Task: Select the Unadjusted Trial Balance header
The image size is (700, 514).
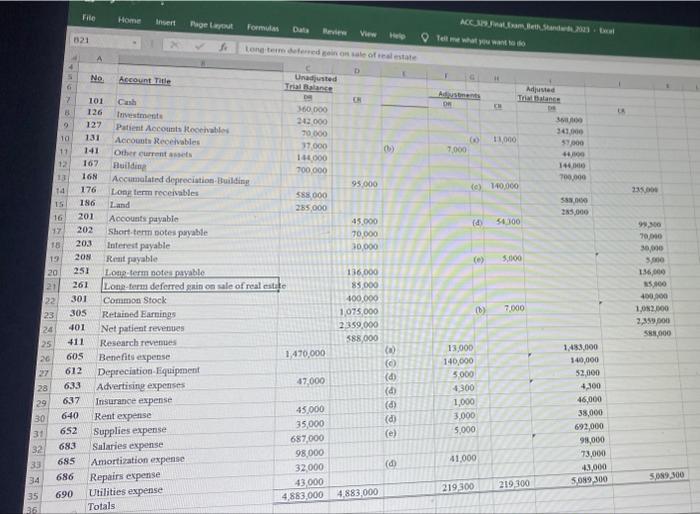Action: click(311, 83)
